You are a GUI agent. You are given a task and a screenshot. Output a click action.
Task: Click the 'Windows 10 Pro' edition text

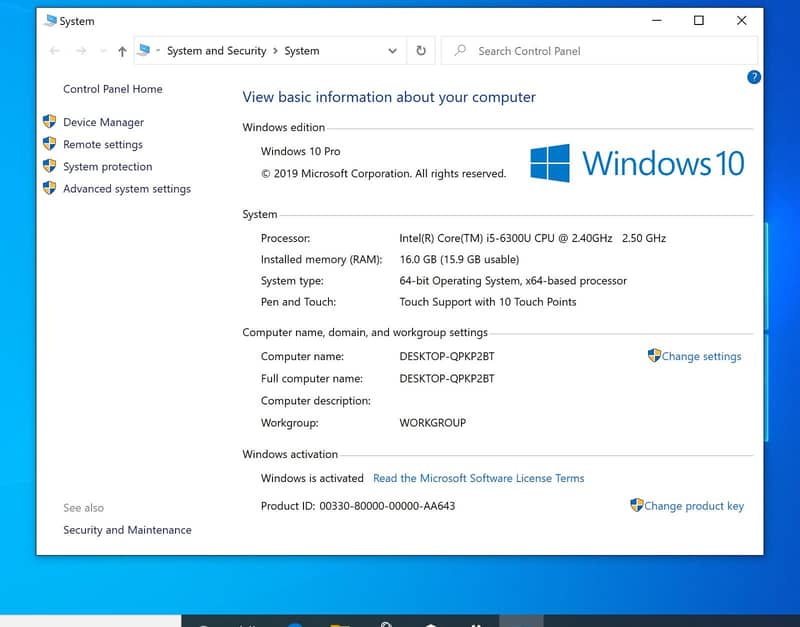[301, 152]
